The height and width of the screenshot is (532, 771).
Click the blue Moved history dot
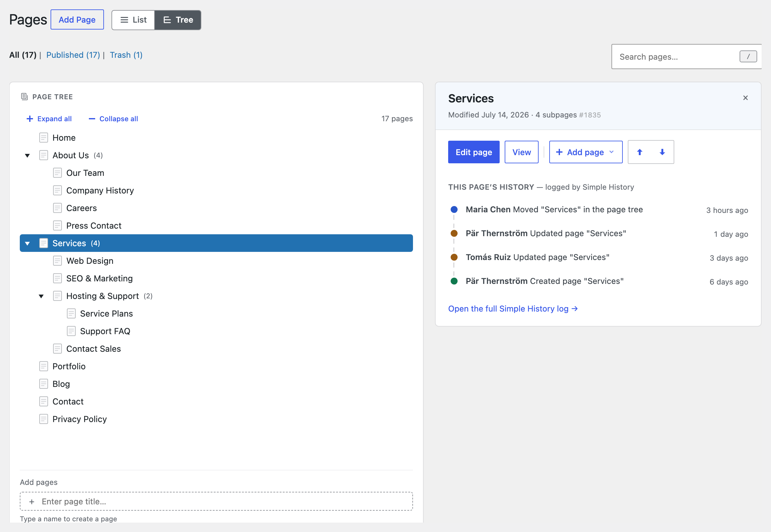point(454,209)
